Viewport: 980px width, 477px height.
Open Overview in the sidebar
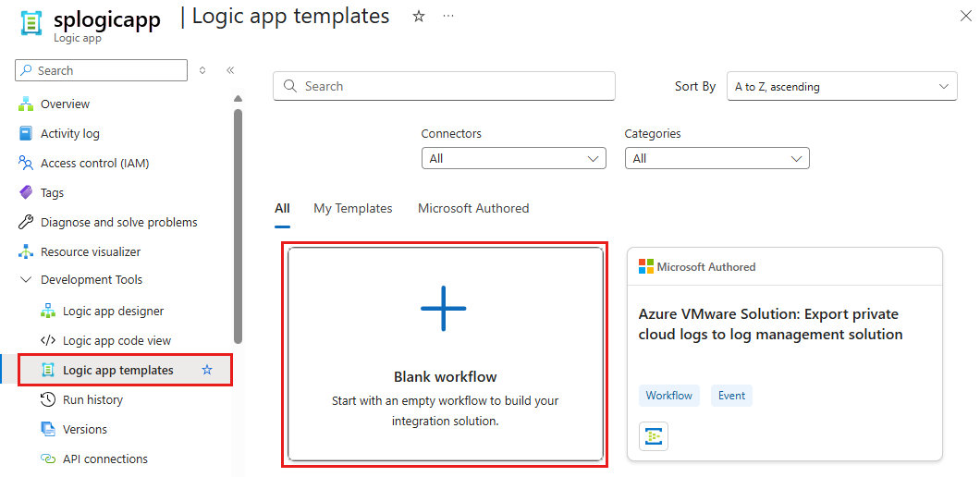(x=65, y=104)
